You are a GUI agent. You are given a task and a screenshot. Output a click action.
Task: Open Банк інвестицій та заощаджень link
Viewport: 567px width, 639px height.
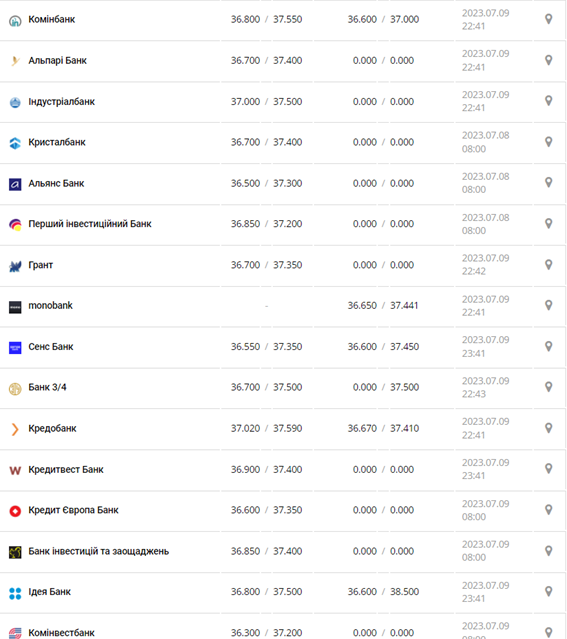[x=99, y=551]
